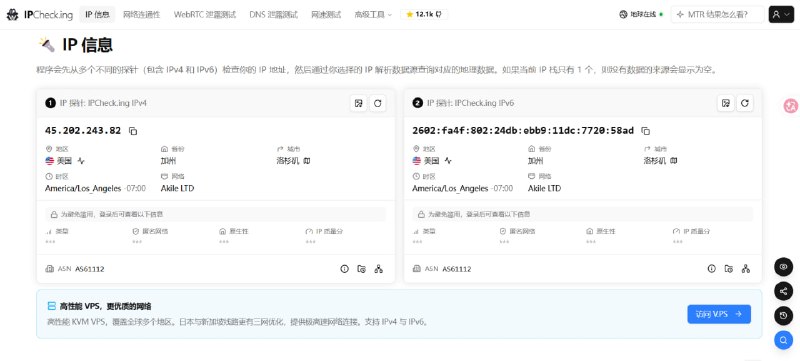Open folder search icon in IPv6 footer
Image resolution: width=800 pixels, height=361 pixels.
[729, 269]
